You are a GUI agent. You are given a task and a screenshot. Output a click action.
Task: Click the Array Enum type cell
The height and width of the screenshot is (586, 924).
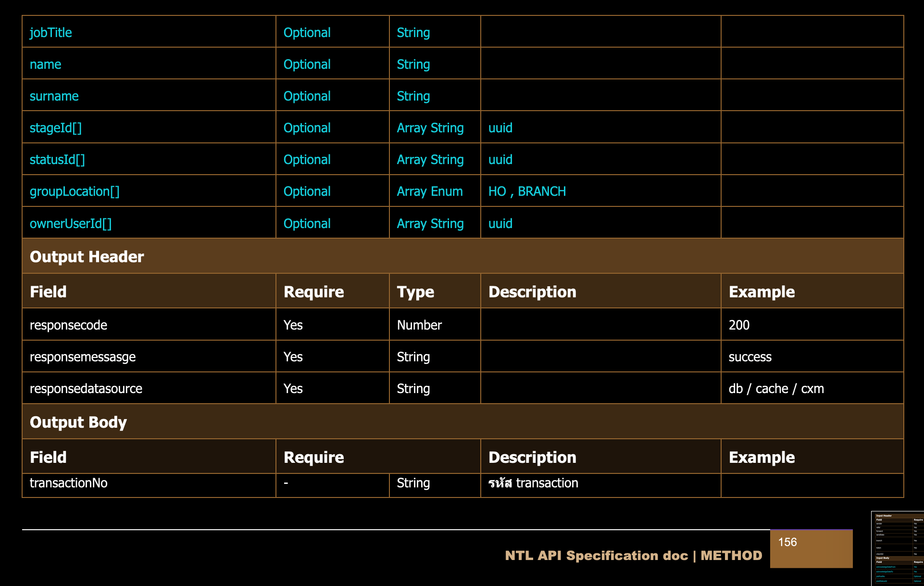coord(430,191)
